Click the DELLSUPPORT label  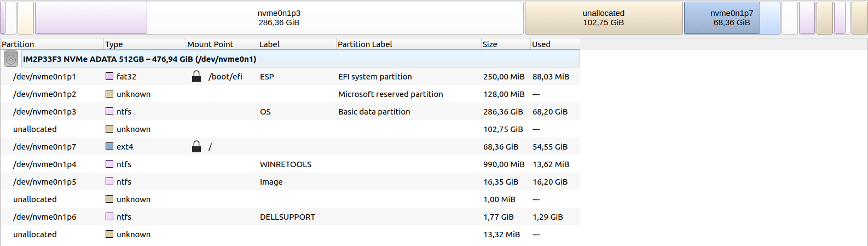pyautogui.click(x=288, y=217)
